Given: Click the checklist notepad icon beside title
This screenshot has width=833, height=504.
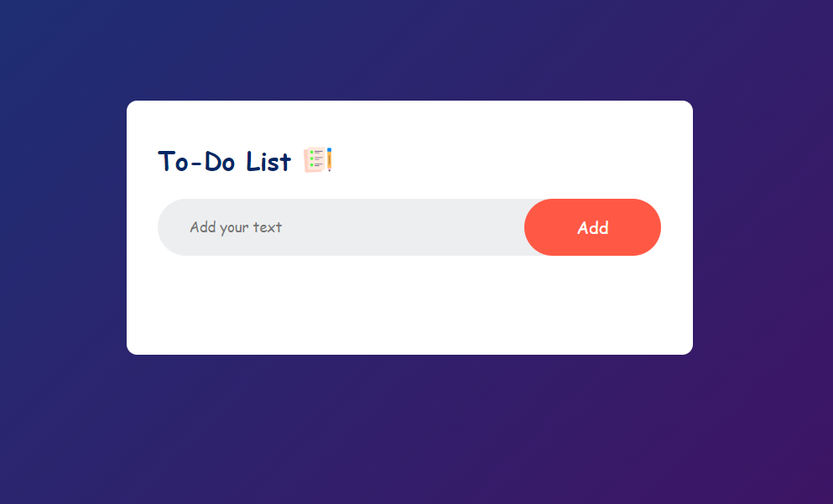Looking at the screenshot, I should (x=318, y=159).
